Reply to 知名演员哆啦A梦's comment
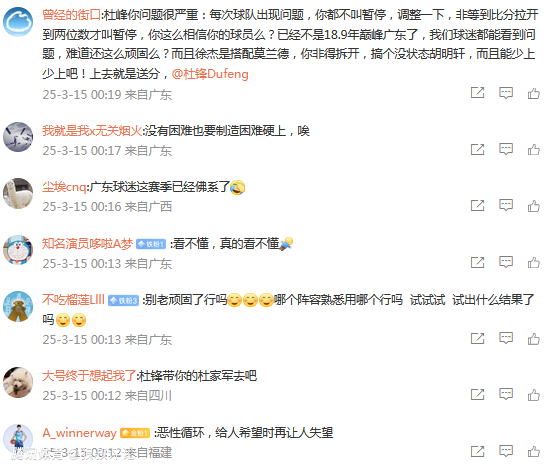Screen dimensions: 552x470 (506, 262)
